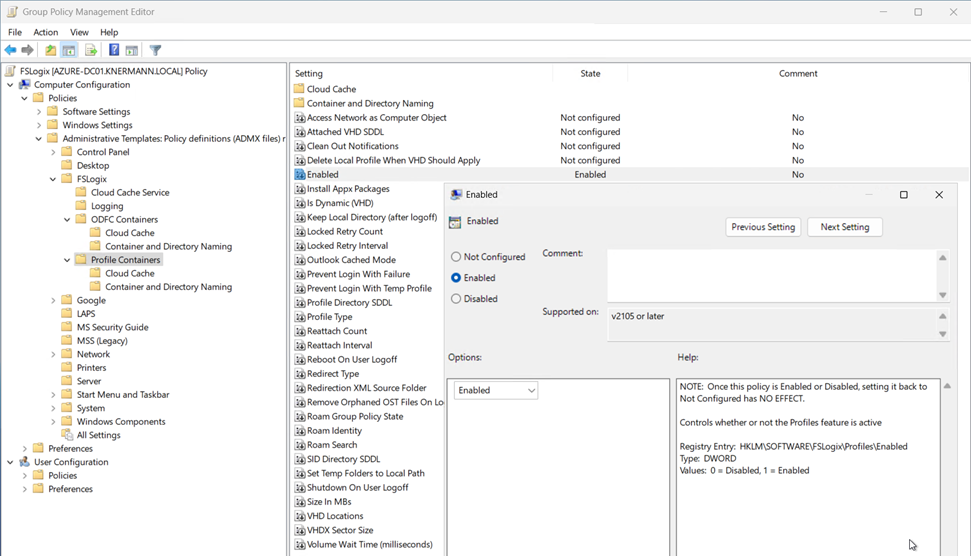Maximize the Enabled dialog window
The height and width of the screenshot is (556, 971).
point(904,194)
